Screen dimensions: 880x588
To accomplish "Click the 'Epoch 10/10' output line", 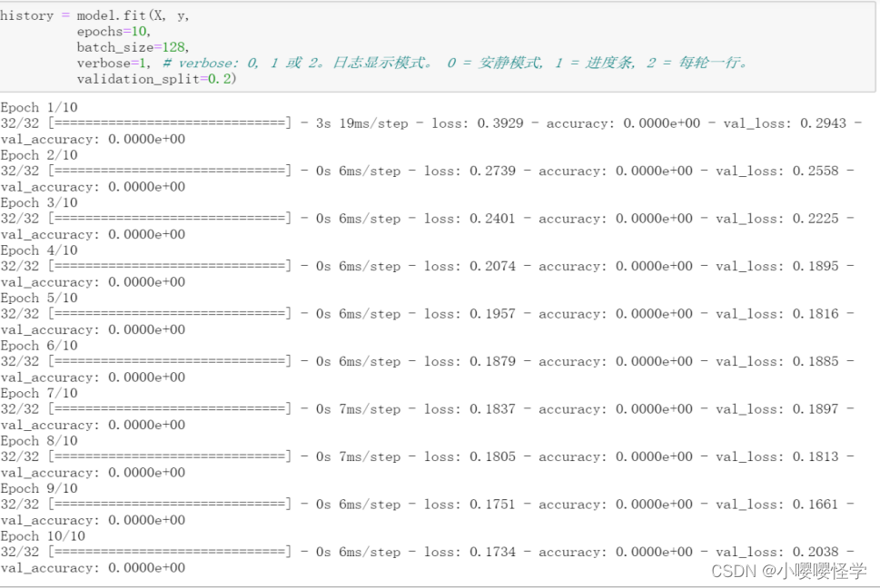I will 43,536.
